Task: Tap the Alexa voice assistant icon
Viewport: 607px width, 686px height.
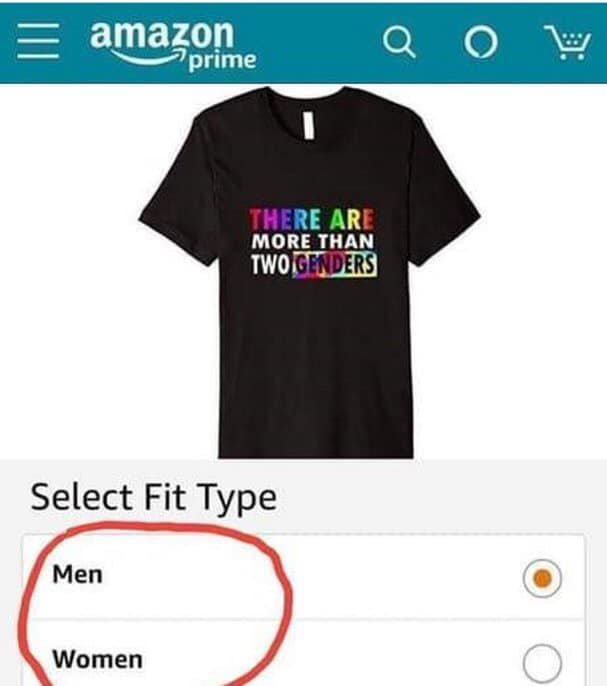Action: pos(481,42)
